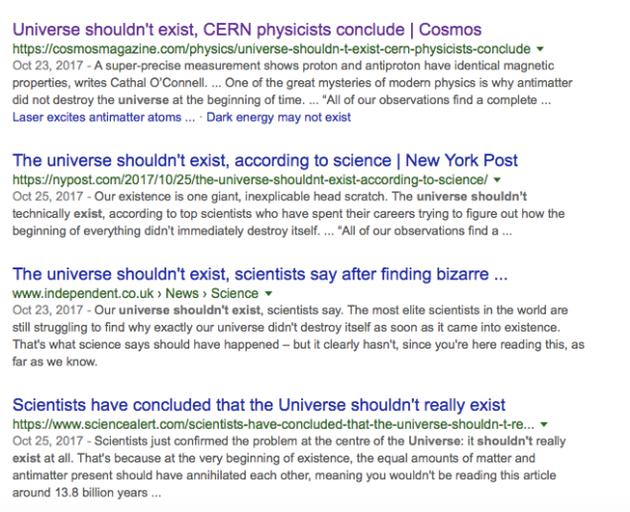Open the New York Post universe article

pos(265,160)
